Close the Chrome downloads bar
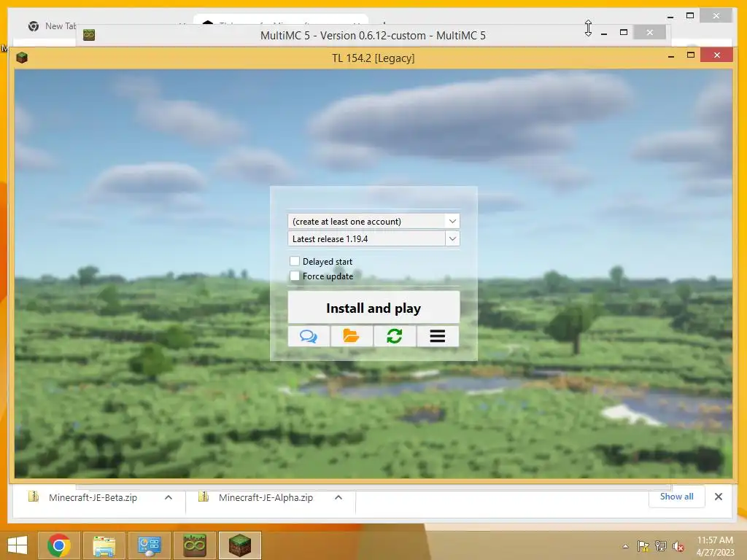Image resolution: width=747 pixels, height=560 pixels. 719,496
